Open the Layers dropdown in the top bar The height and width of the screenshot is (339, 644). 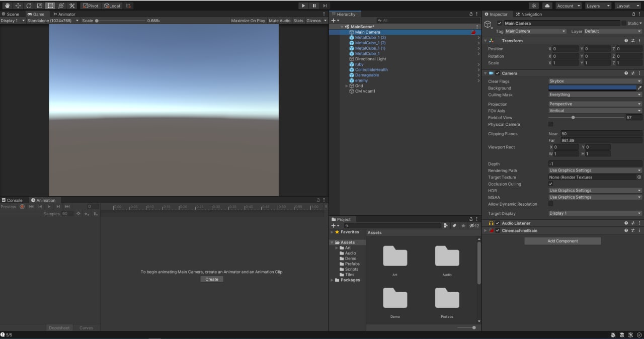point(598,6)
